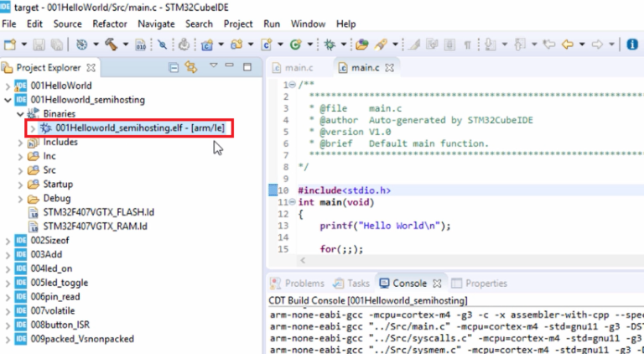
Task: Open dropdown arrow next to Debug bug icon
Action: point(343,44)
